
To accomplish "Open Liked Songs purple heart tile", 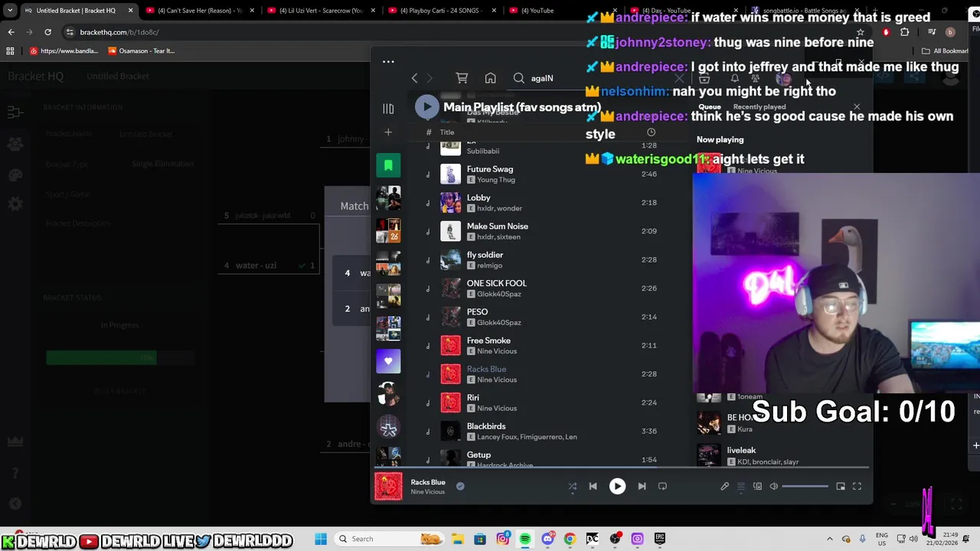I will tap(388, 360).
